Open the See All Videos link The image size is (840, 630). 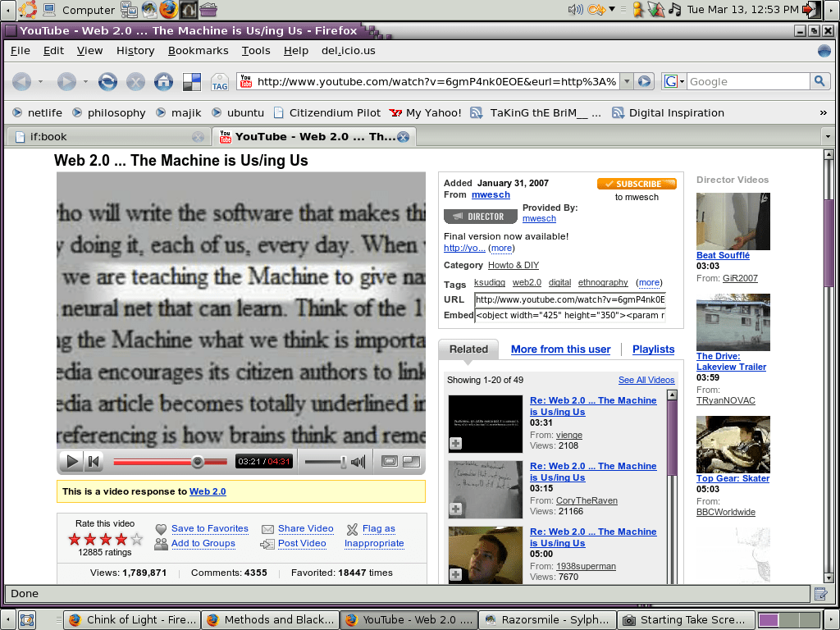[x=646, y=380]
